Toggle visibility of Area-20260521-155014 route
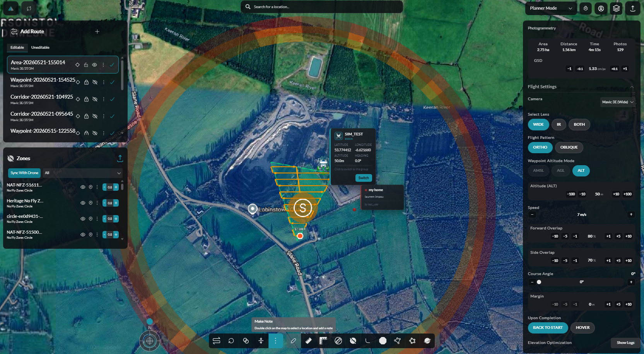 (x=94, y=65)
